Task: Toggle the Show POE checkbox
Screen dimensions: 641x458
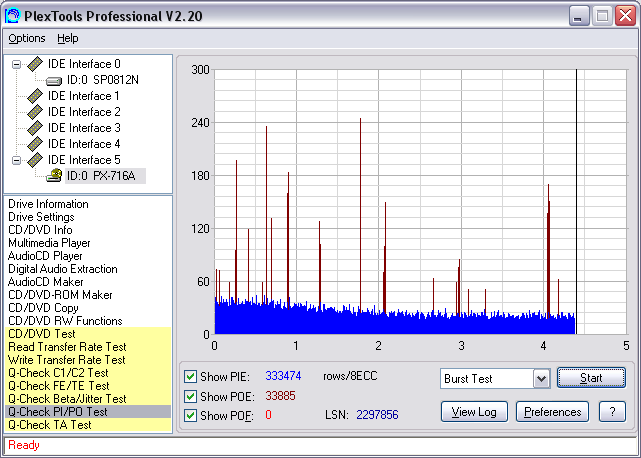Action: click(190, 396)
